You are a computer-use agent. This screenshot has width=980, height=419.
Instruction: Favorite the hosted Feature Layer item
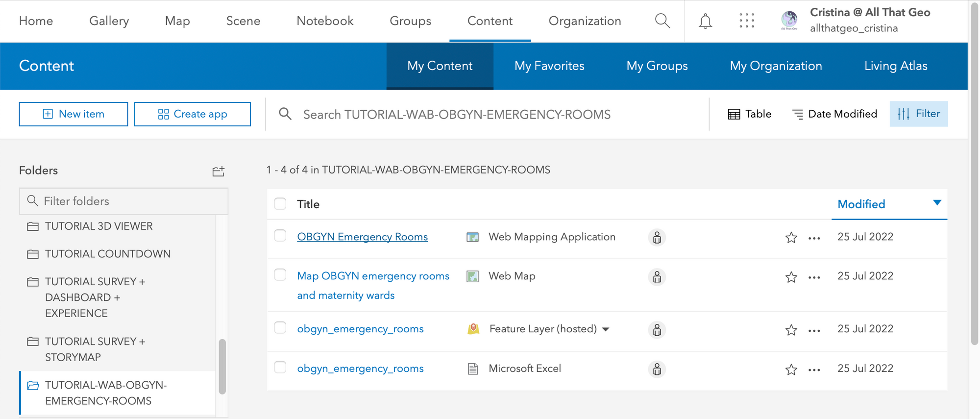click(x=791, y=330)
